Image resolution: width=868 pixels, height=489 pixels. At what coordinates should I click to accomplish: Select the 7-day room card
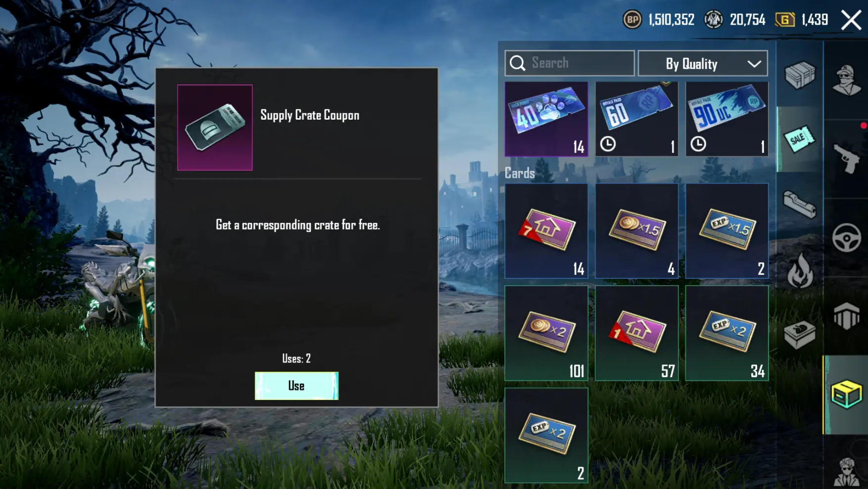point(546,231)
